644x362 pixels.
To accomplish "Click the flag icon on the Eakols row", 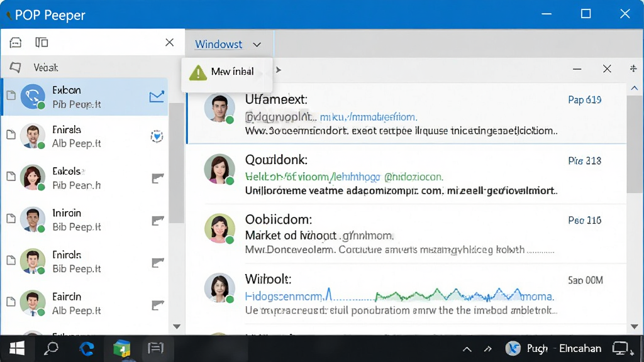I will [158, 178].
